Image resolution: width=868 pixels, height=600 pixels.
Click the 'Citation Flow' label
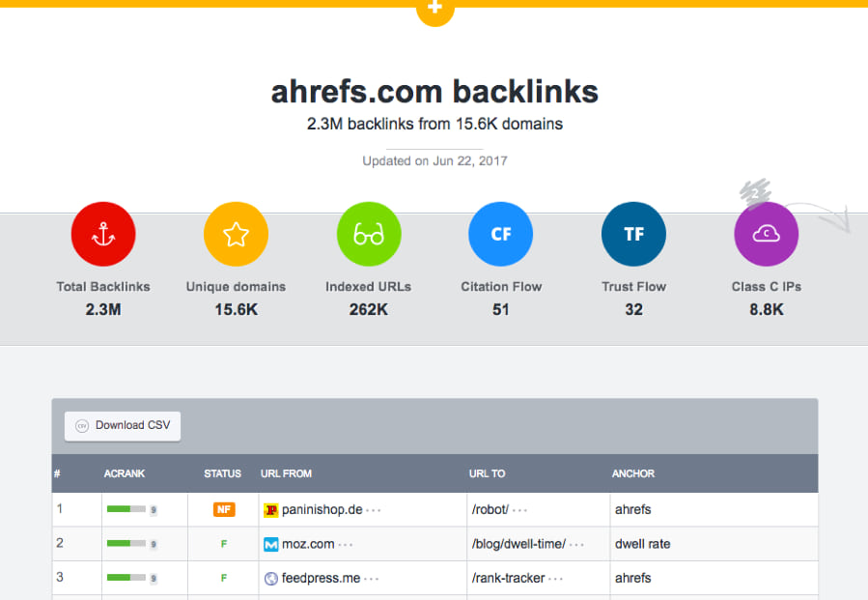tap(501, 286)
